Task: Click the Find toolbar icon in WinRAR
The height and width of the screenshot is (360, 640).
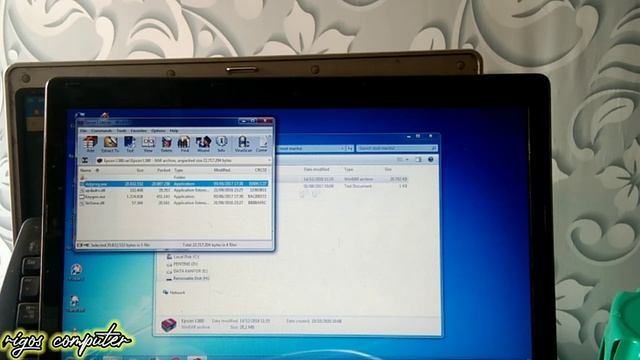Action: point(184,144)
